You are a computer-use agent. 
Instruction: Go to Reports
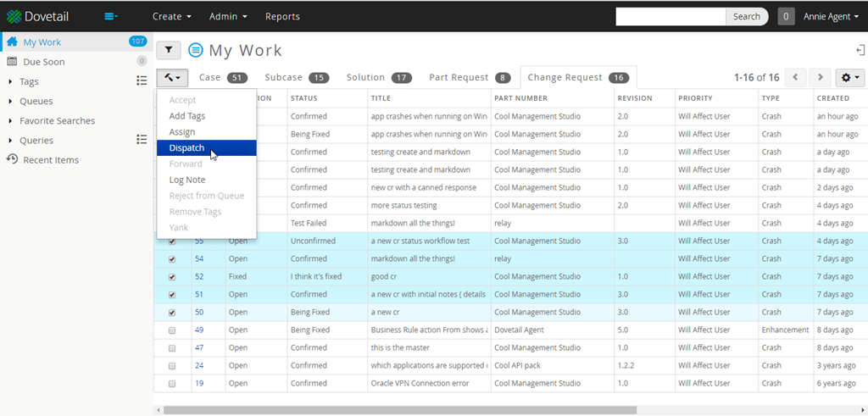tap(282, 17)
